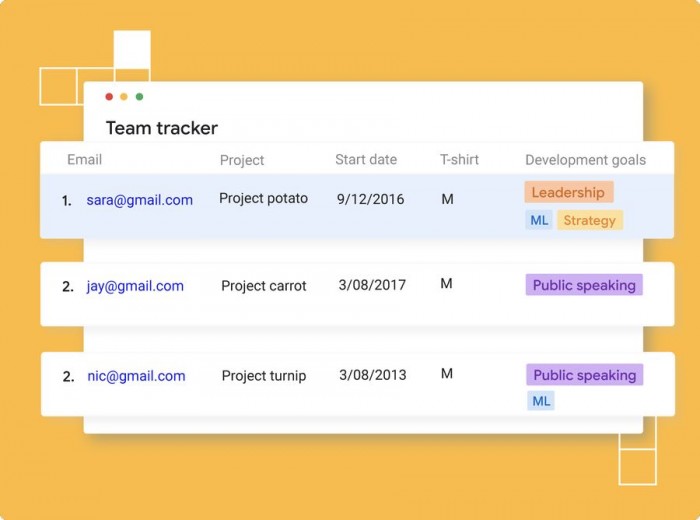Click row number 2. beside jay@gmail.com
Image resolution: width=700 pixels, height=520 pixels.
(x=68, y=287)
